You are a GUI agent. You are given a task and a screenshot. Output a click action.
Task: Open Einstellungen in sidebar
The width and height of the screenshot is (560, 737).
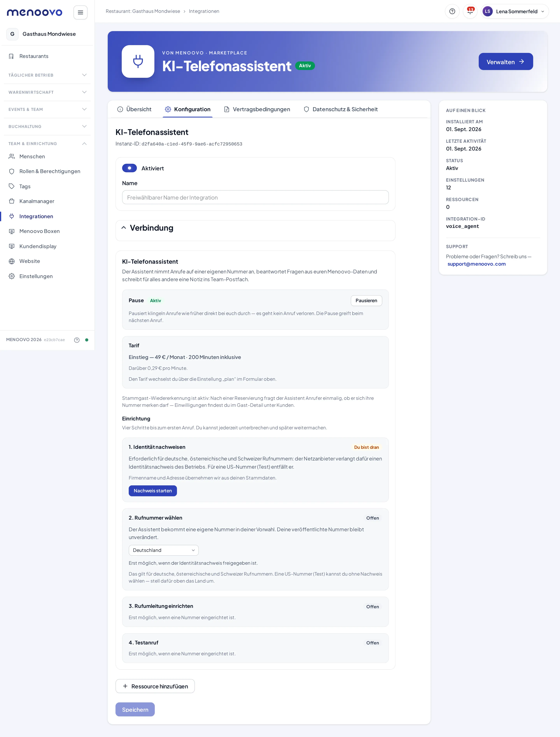point(47,276)
